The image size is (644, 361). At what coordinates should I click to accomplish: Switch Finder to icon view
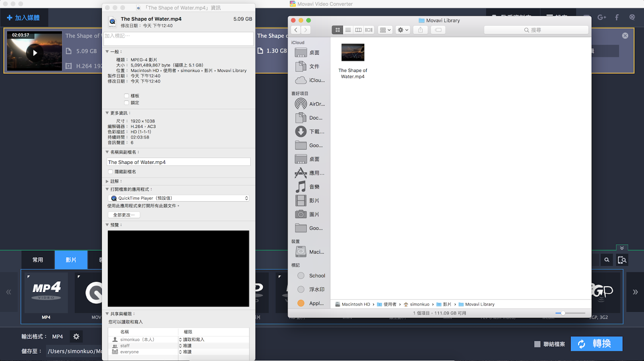338,30
